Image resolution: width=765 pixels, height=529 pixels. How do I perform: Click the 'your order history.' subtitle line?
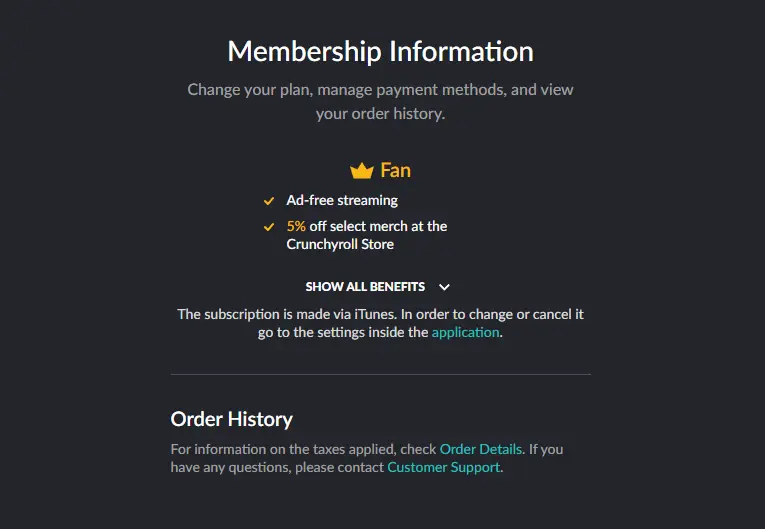381,114
